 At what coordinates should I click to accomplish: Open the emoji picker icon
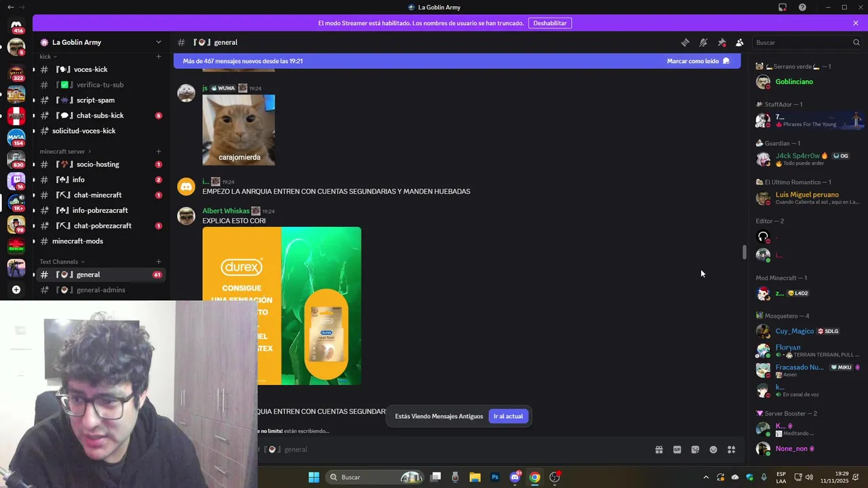pyautogui.click(x=713, y=449)
